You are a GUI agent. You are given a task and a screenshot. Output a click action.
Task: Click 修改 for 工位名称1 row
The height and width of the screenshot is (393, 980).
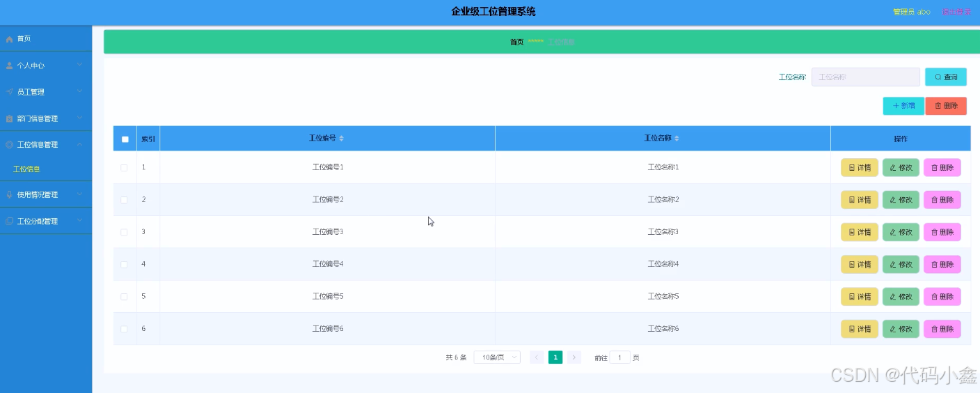(x=901, y=168)
